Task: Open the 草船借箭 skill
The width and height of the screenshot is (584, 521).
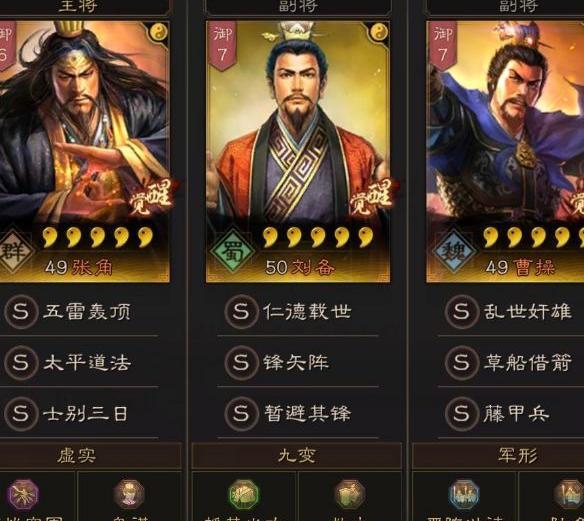Action: point(511,362)
